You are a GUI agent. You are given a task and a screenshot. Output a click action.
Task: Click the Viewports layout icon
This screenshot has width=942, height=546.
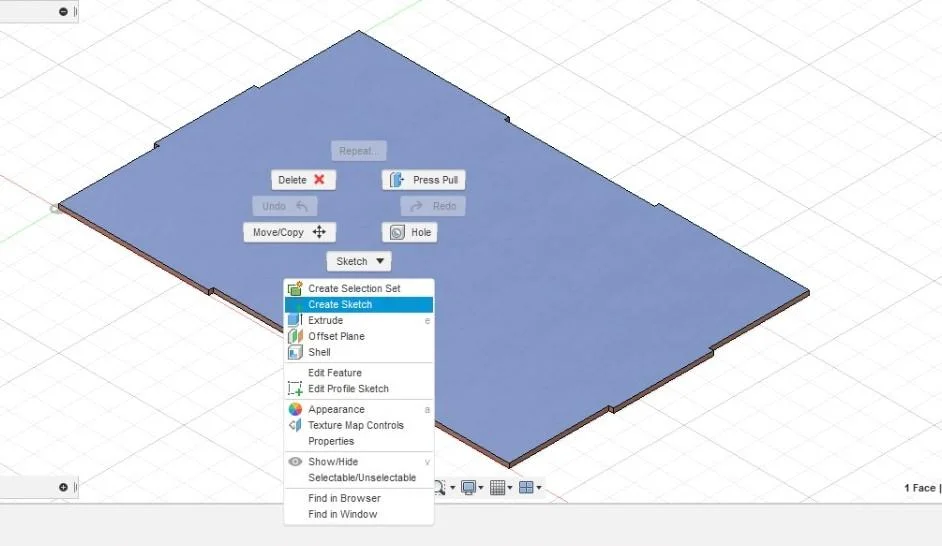point(526,487)
